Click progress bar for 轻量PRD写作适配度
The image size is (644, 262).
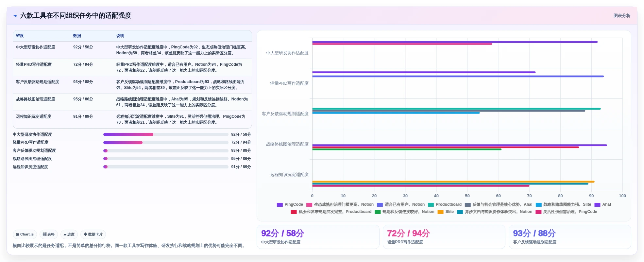point(166,143)
